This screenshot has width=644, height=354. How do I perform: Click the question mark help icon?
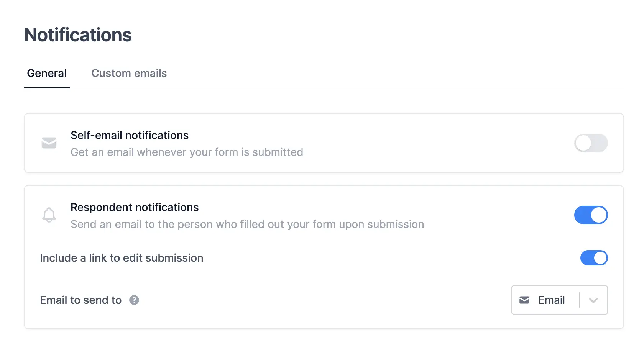click(134, 300)
